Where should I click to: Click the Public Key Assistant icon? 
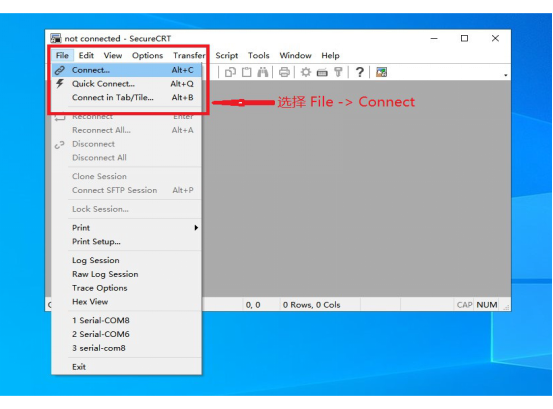click(338, 72)
